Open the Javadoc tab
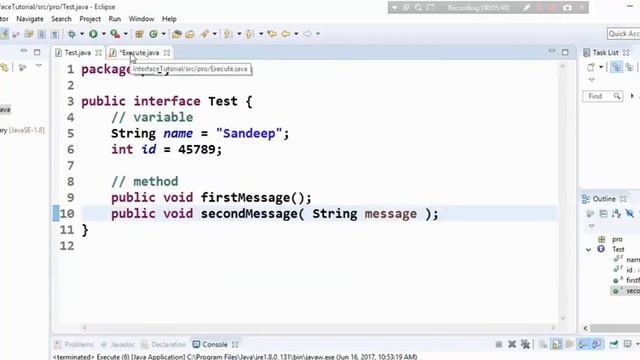The width and height of the screenshot is (640, 360). pyautogui.click(x=118, y=344)
